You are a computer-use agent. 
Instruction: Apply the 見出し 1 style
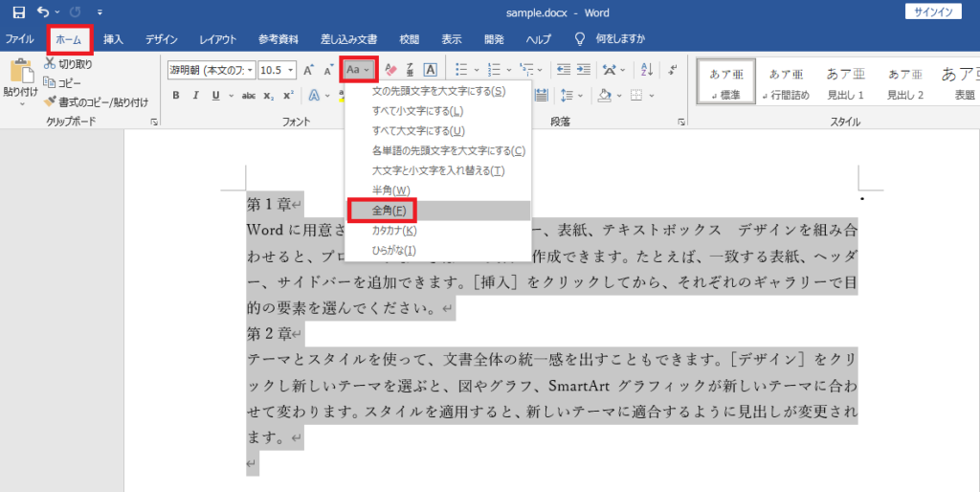[846, 82]
